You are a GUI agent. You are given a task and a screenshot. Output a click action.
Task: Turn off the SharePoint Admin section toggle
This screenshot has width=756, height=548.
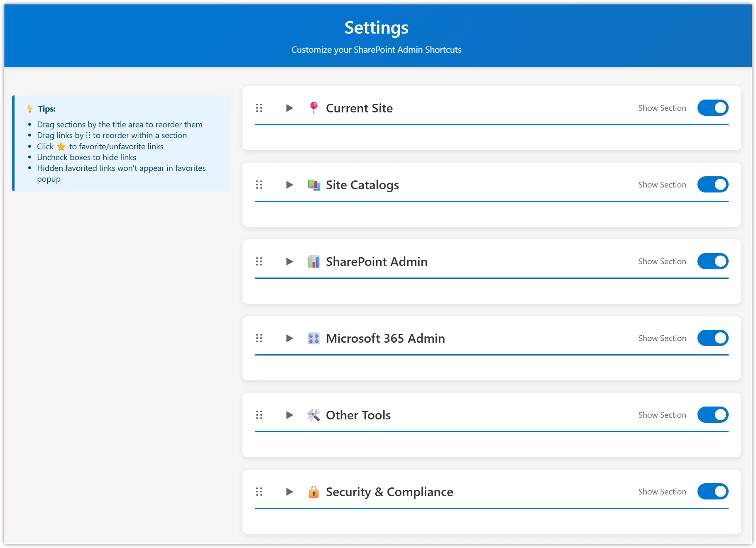pos(713,261)
